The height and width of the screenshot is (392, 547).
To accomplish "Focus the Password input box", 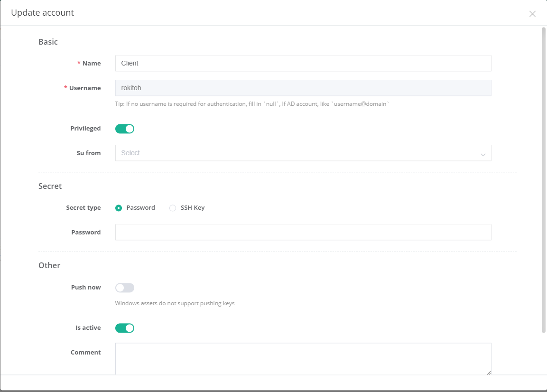I will click(x=303, y=232).
